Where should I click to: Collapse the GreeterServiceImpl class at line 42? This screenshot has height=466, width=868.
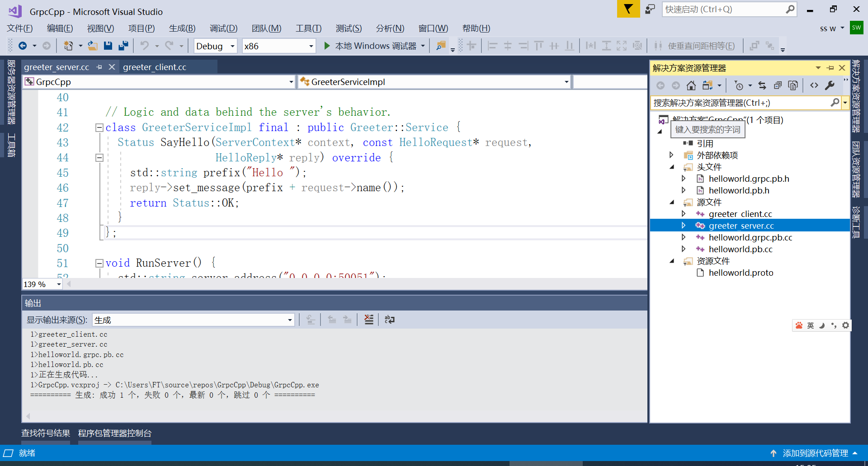[99, 127]
